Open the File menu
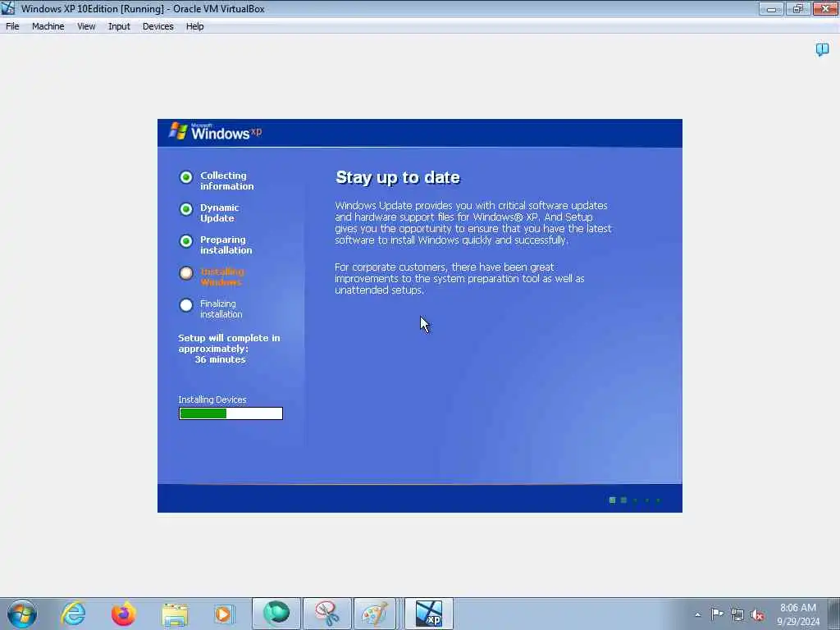This screenshot has width=840, height=630. click(12, 26)
